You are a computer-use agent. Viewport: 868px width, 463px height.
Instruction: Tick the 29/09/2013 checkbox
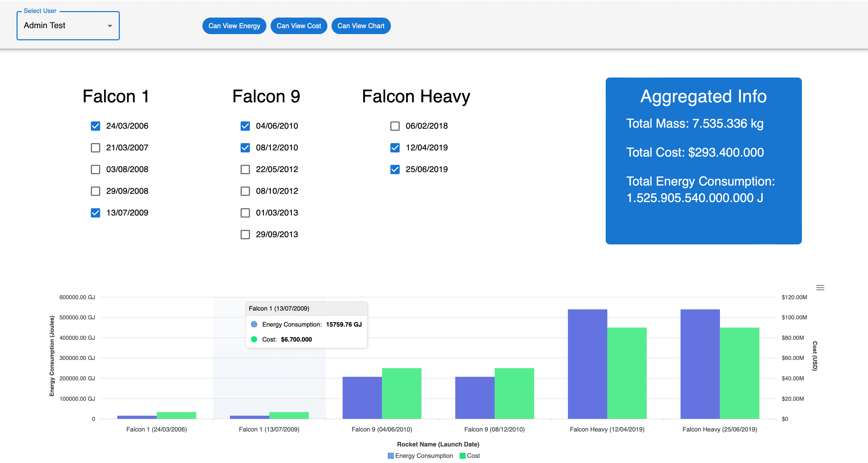click(x=245, y=234)
